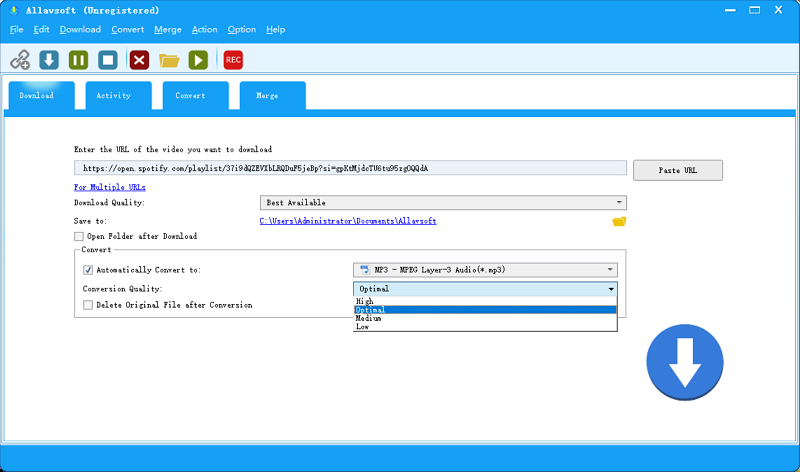This screenshot has height=472, width=800.
Task: Delete task with red X toolbar icon
Action: point(139,60)
